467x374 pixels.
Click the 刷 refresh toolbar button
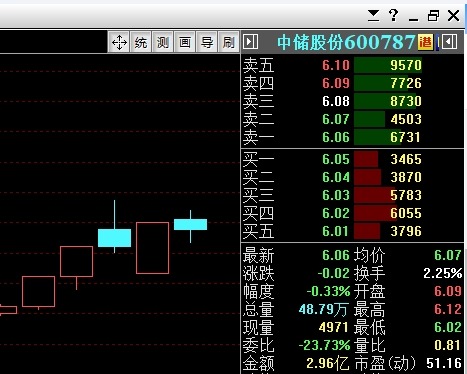(x=228, y=42)
